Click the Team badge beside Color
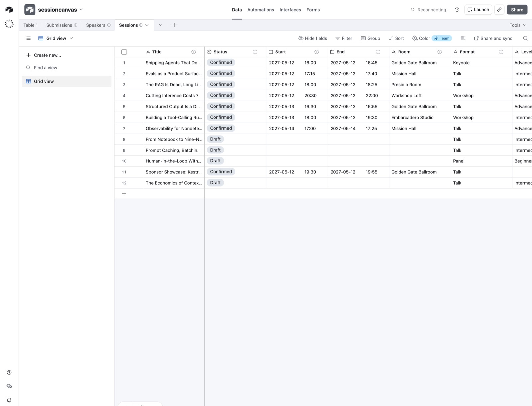This screenshot has height=406, width=532. [442, 38]
